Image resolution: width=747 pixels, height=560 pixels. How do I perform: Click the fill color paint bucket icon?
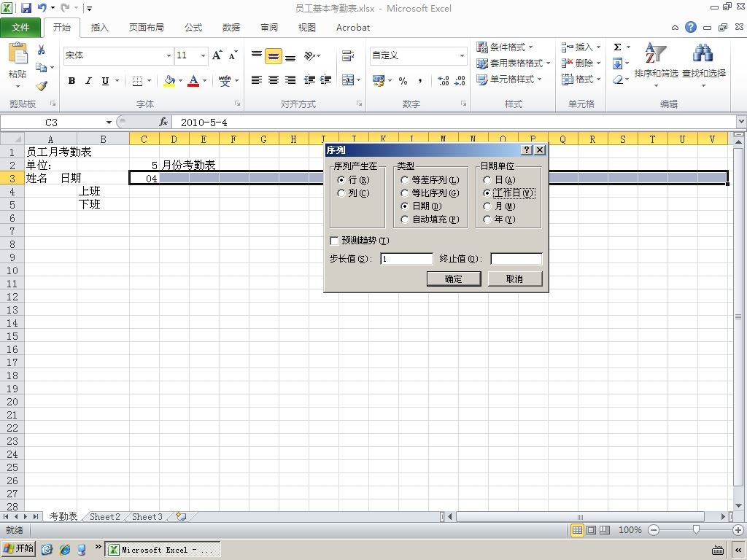(169, 80)
